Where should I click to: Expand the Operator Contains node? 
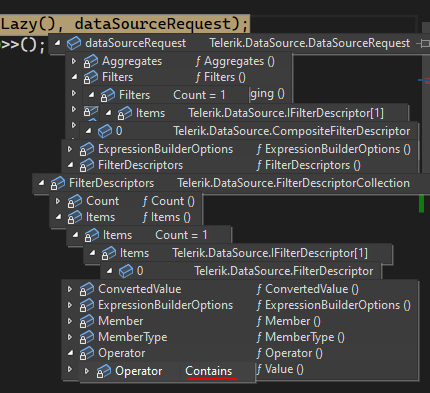tap(87, 371)
